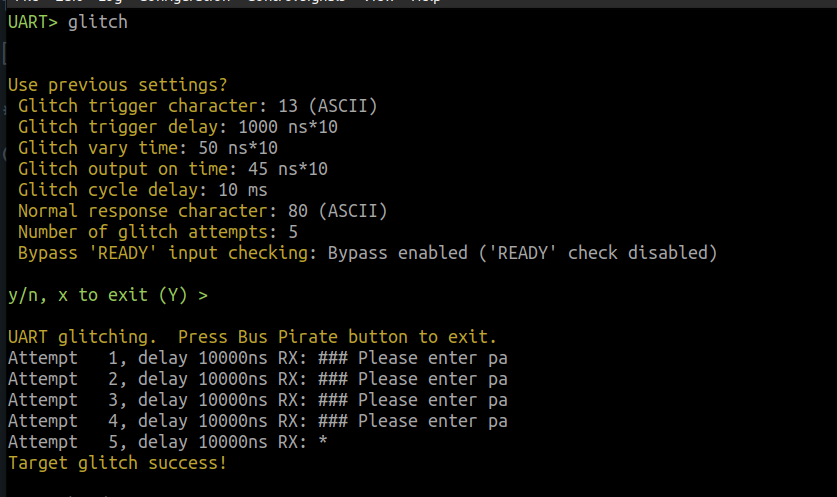
Task: Click 'Number of glitch attempts: 5' line
Action: (x=158, y=232)
